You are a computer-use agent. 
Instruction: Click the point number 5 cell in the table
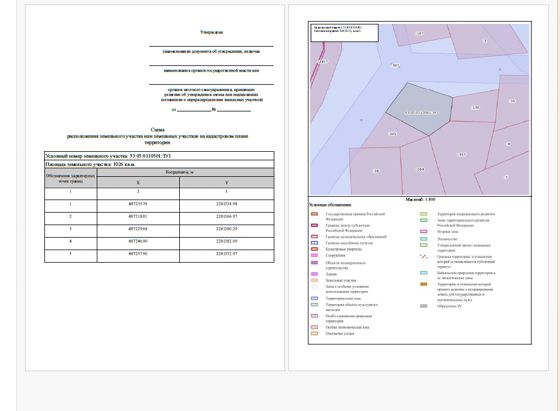(70, 254)
